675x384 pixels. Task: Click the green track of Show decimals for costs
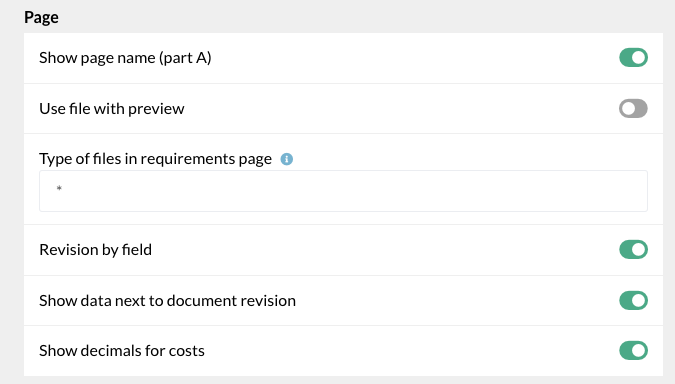click(x=625, y=350)
